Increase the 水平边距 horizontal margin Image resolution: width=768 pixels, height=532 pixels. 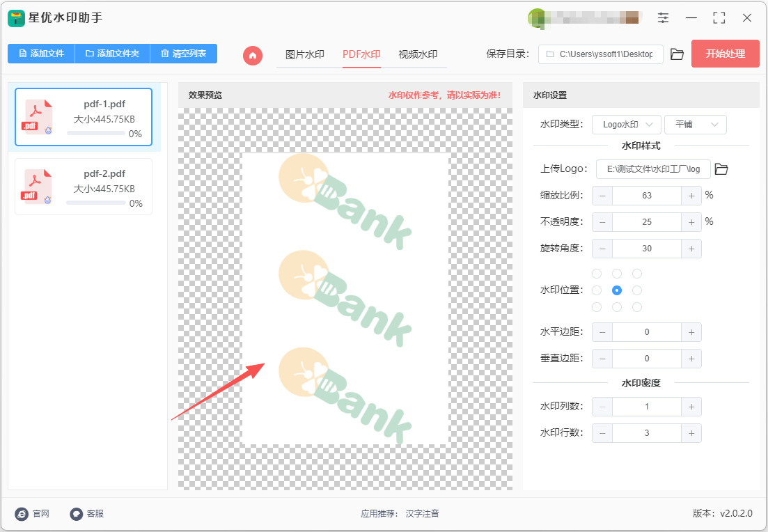pyautogui.click(x=691, y=332)
